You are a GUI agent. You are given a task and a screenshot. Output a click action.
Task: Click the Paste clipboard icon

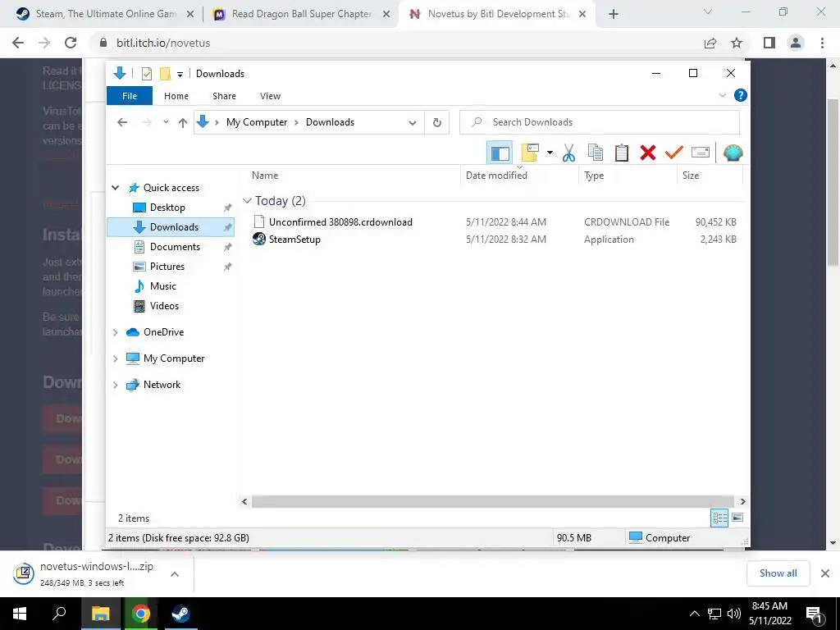(622, 153)
